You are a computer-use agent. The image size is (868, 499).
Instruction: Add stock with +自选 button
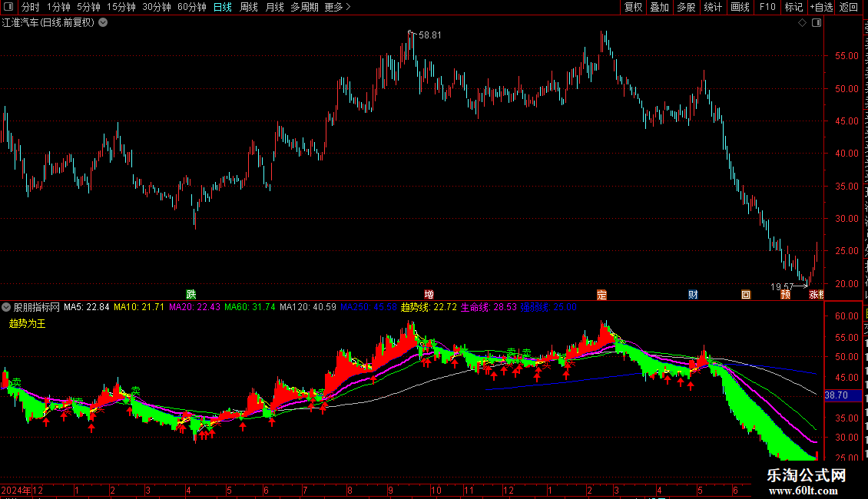click(x=821, y=7)
